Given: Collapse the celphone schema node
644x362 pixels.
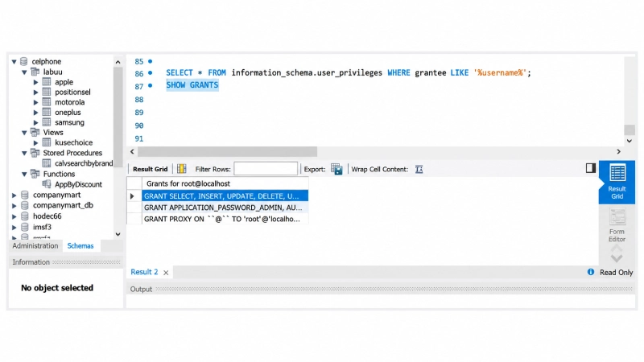Looking at the screenshot, I should pos(14,62).
